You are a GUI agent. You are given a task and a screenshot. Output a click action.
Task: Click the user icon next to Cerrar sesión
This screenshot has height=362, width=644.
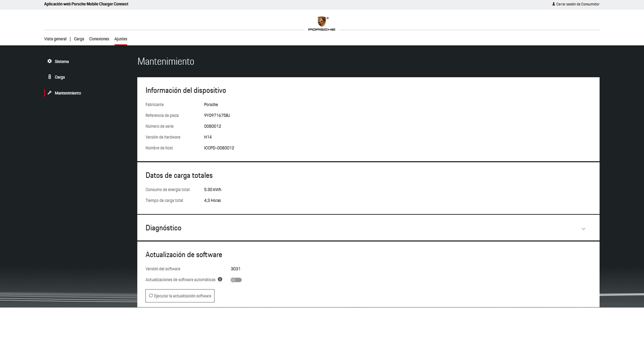pyautogui.click(x=553, y=4)
